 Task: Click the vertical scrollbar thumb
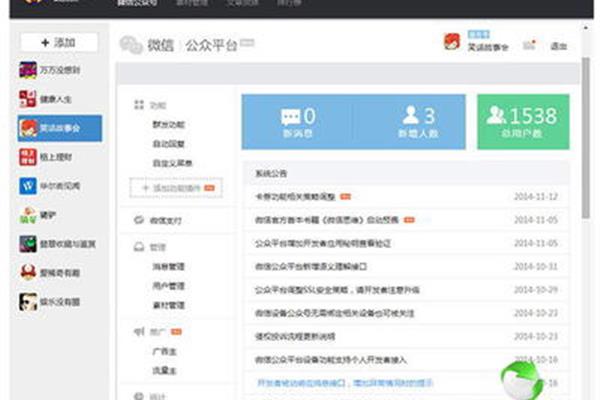pos(586,138)
